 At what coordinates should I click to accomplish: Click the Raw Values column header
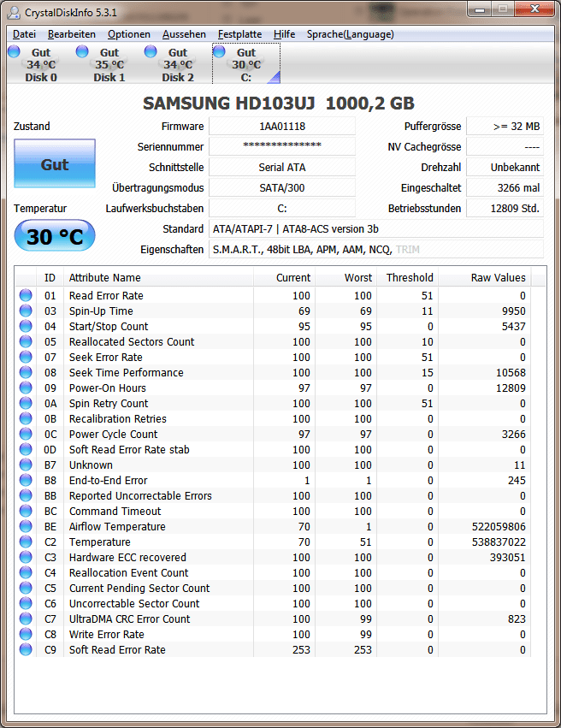coord(484,278)
